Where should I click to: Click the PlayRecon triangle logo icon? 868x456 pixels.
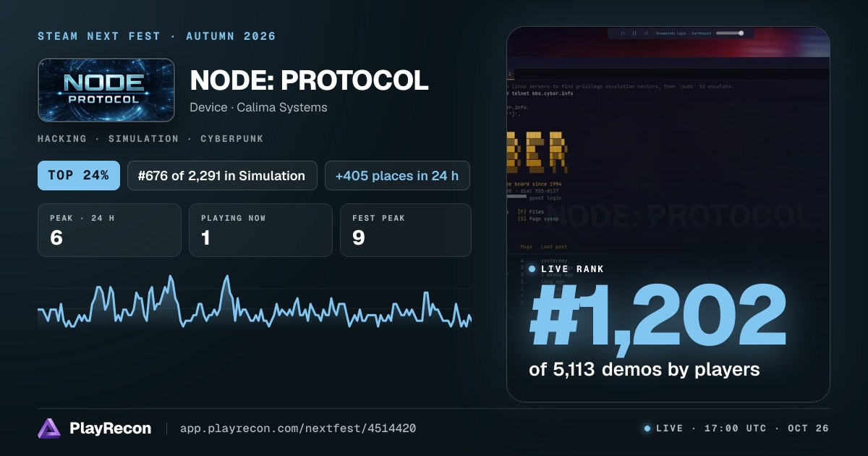tap(49, 428)
